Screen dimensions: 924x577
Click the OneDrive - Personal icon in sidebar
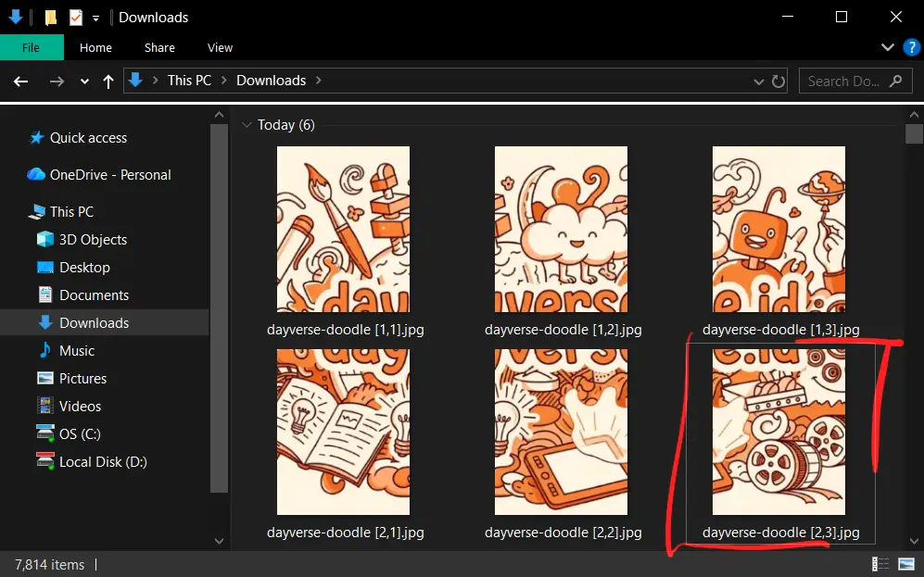pos(35,174)
